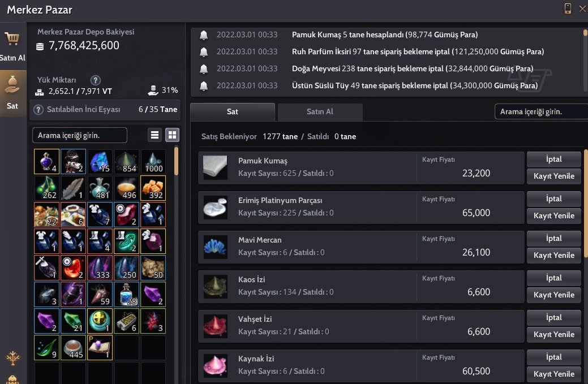This screenshot has width=588, height=384.
Task: Switch inventory to grid view
Action: tap(172, 135)
